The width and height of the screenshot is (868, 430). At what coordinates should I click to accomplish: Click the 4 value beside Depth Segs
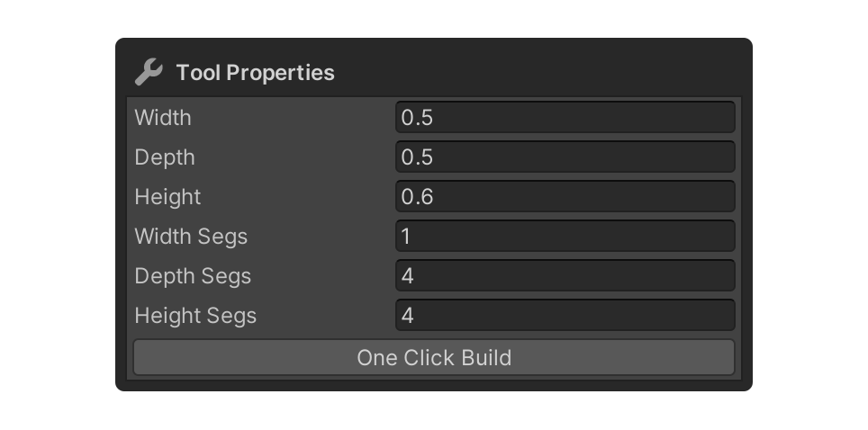408,276
